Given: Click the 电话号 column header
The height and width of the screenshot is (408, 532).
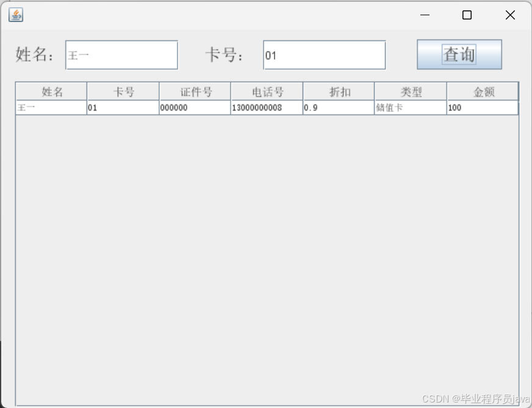Looking at the screenshot, I should tap(266, 91).
